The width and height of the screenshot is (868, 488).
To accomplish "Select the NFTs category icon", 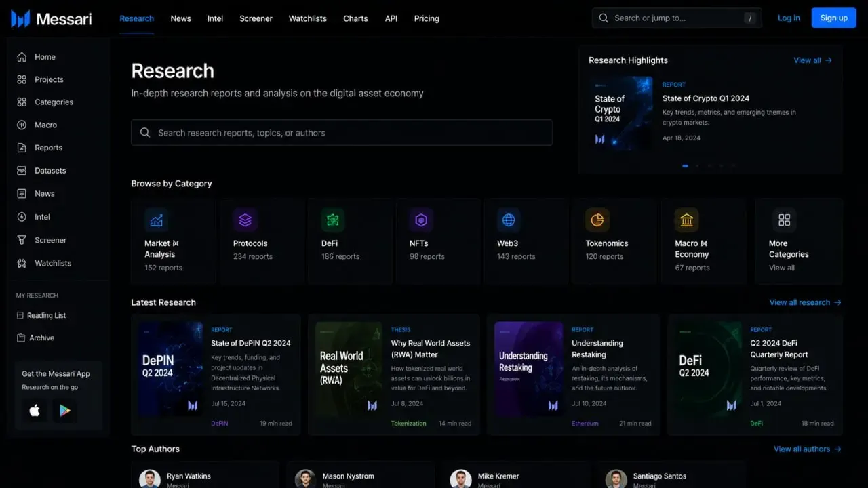I will pos(421,220).
